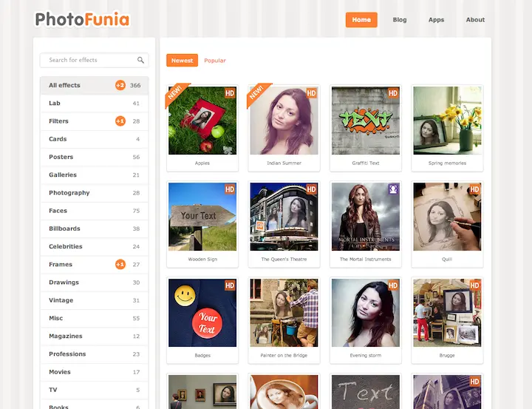Click the search magnifier icon
This screenshot has width=532, height=409.
140,61
